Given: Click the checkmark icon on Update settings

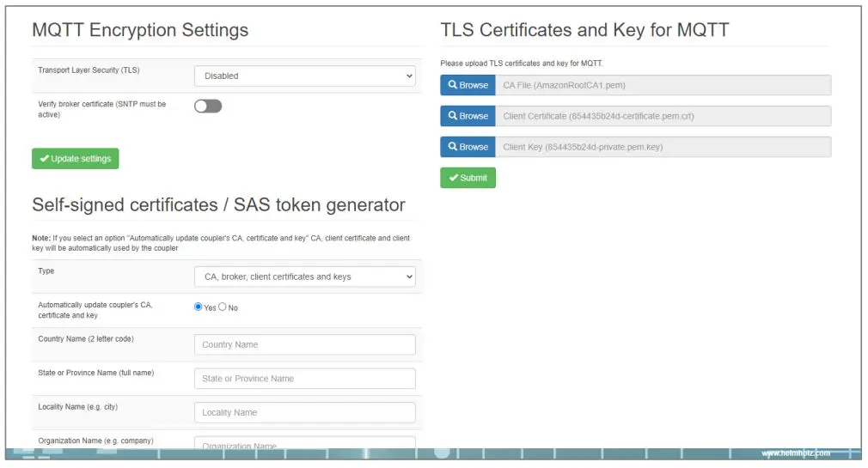Looking at the screenshot, I should [45, 159].
